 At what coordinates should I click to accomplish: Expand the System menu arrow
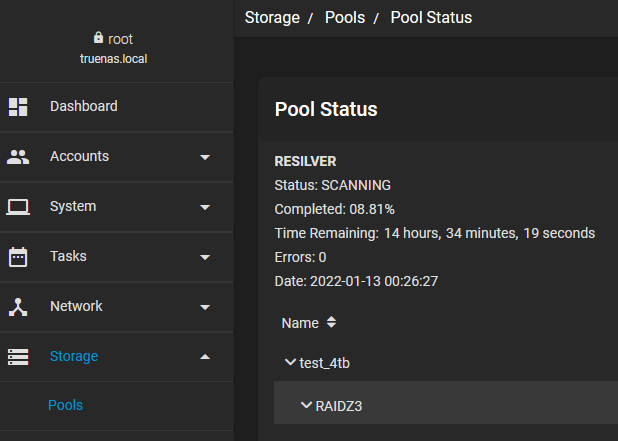(x=205, y=207)
